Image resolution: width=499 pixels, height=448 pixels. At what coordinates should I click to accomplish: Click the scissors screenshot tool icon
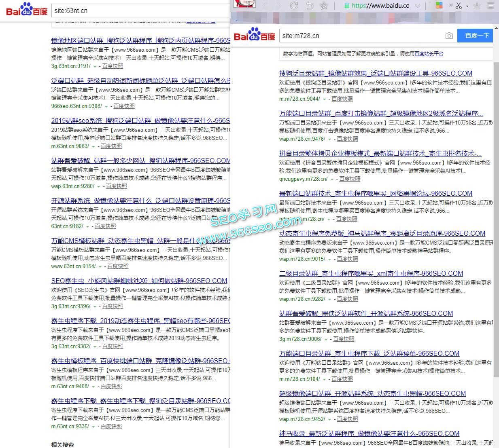(x=459, y=6)
